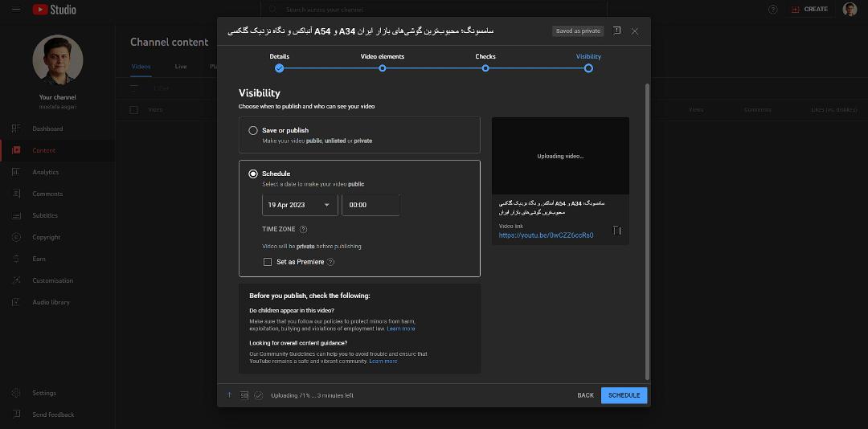Go to the Checks step
Image resolution: width=868 pixels, height=429 pixels.
[x=485, y=63]
